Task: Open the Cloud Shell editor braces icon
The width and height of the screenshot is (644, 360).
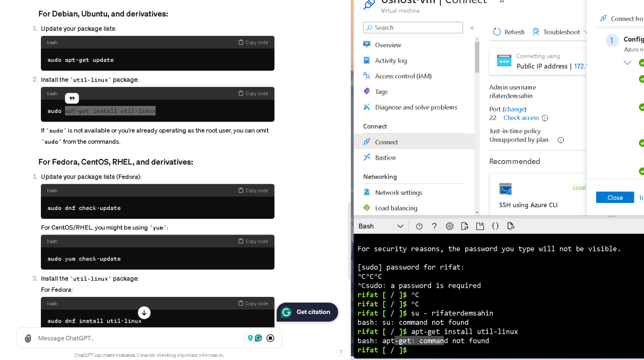Action: pyautogui.click(x=495, y=226)
